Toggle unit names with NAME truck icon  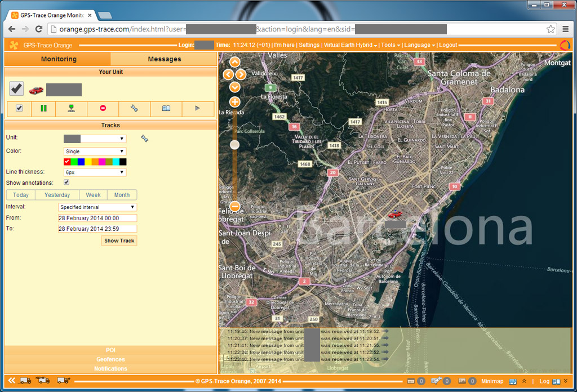(x=43, y=380)
